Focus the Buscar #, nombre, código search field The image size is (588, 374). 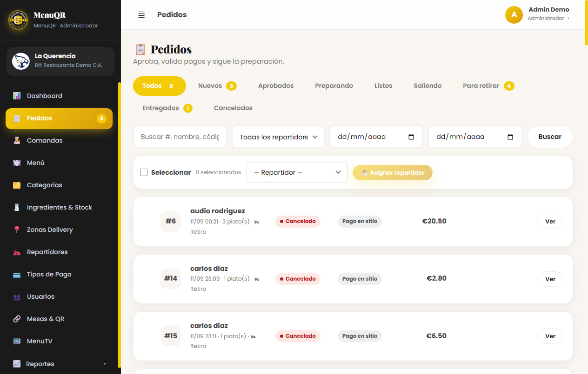click(x=180, y=137)
